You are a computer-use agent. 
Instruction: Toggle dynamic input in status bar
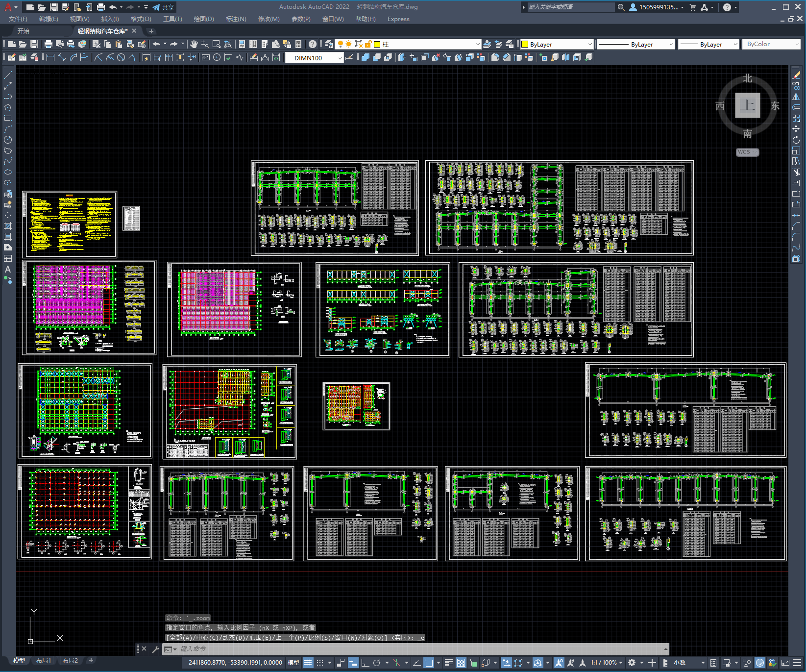point(353,663)
